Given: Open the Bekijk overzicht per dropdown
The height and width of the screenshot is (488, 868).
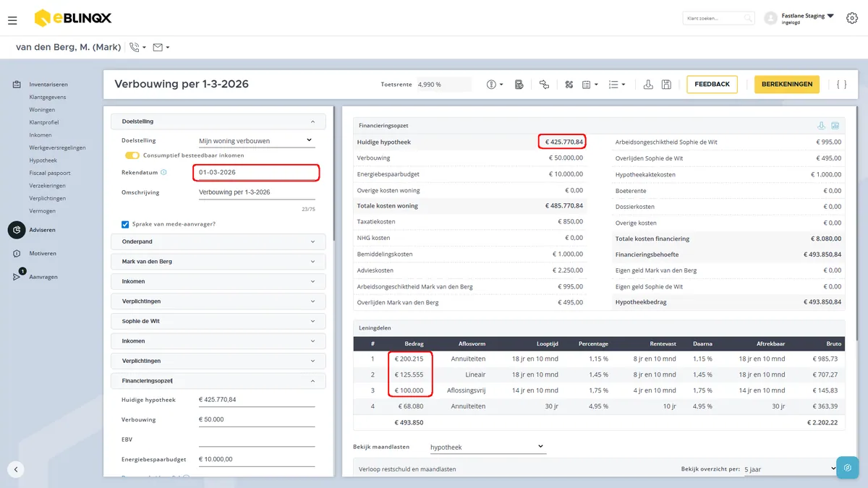Looking at the screenshot, I should click(x=790, y=469).
